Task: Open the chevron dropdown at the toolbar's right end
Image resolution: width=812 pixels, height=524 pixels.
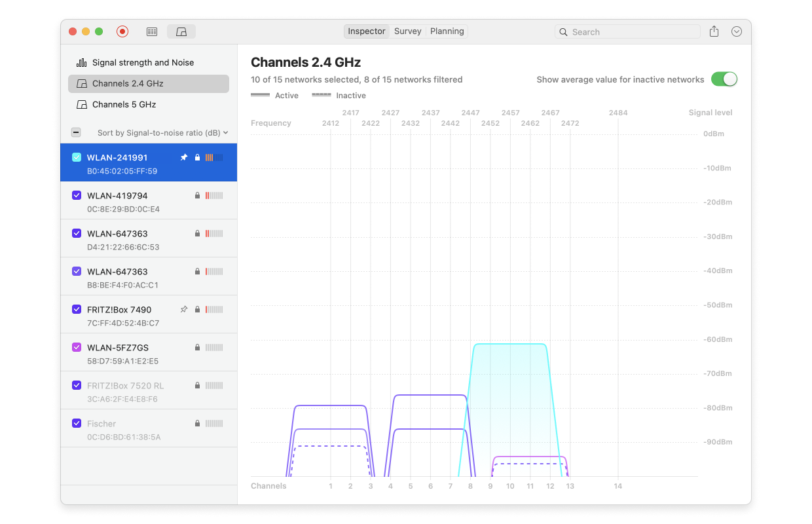Action: (736, 31)
